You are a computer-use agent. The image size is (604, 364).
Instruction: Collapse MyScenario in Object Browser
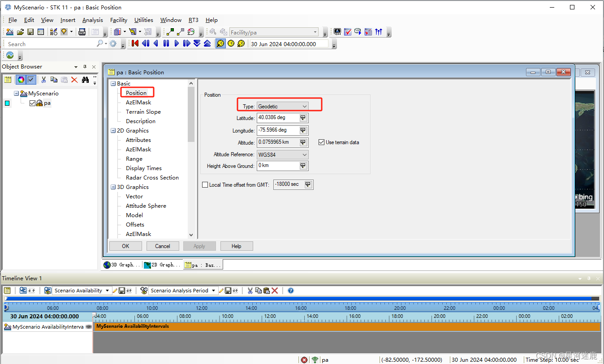click(16, 94)
